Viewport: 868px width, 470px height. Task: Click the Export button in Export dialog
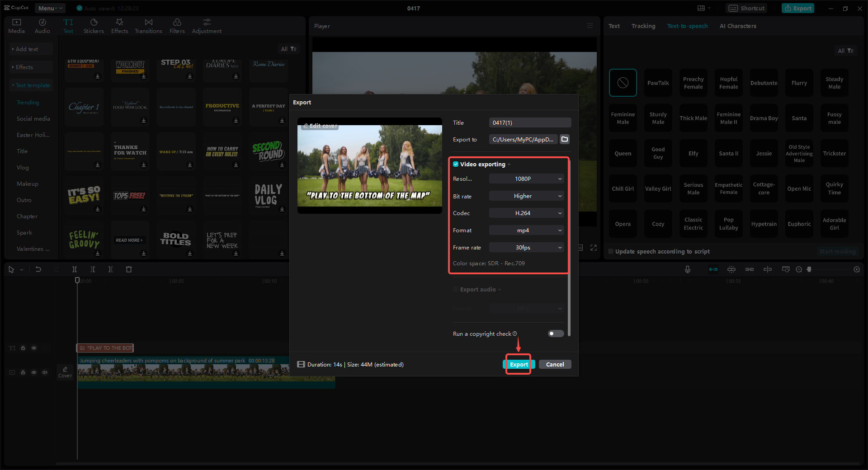[x=519, y=364]
